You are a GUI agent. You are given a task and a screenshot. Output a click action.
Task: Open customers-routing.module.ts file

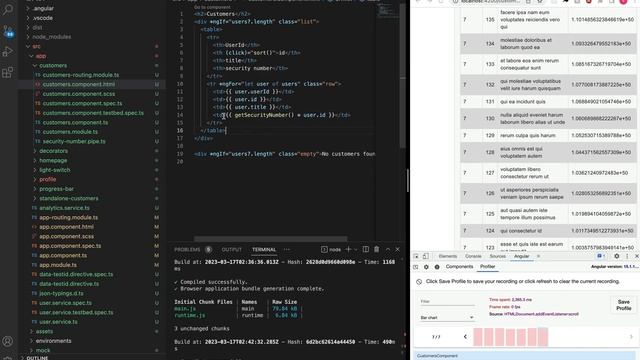coord(81,75)
